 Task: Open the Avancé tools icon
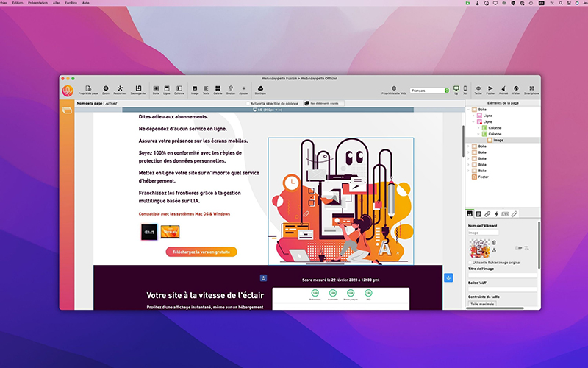tap(503, 90)
